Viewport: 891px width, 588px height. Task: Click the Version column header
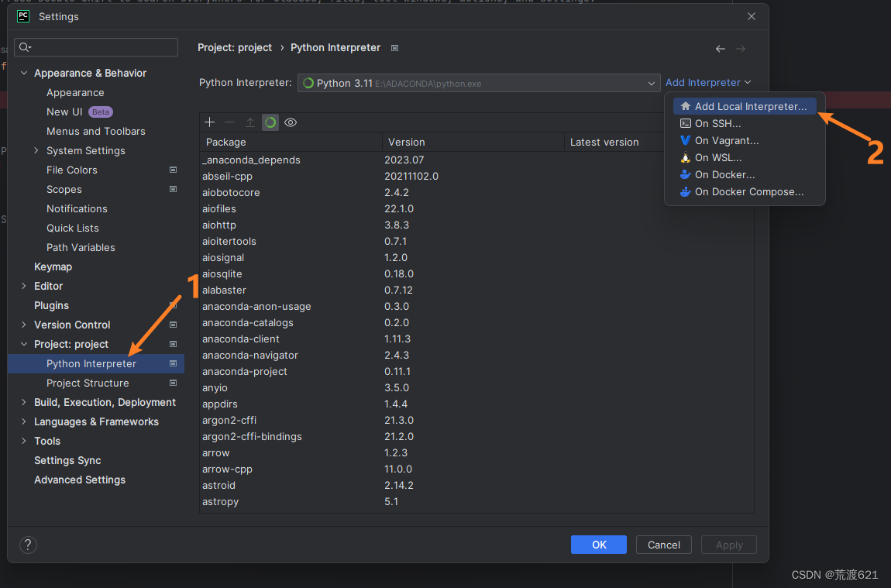click(x=473, y=142)
